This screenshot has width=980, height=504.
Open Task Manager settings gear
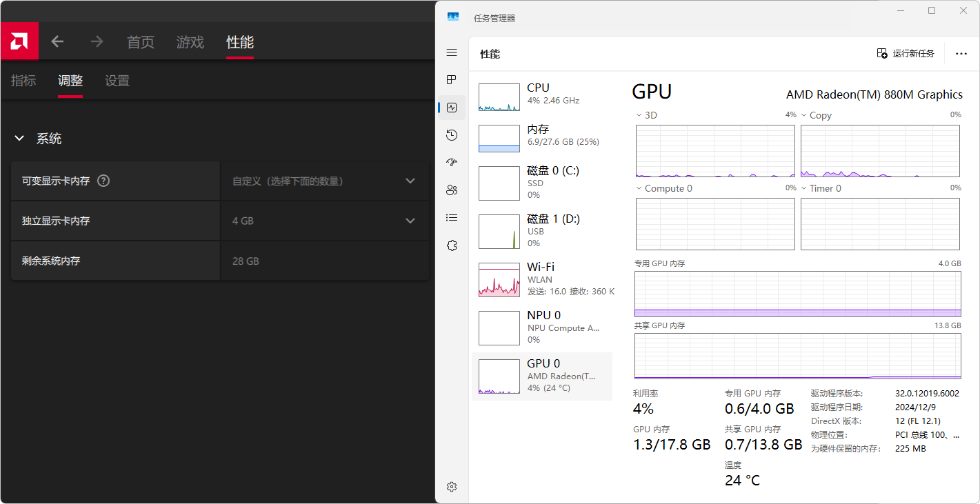tap(452, 487)
